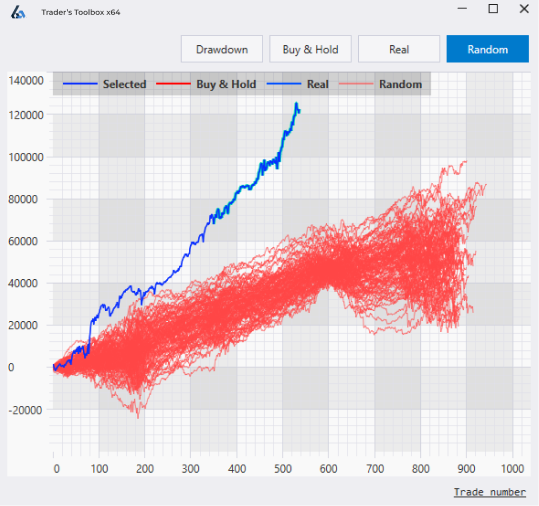Image resolution: width=539 pixels, height=506 pixels.
Task: Toggle the Real curve button
Action: [399, 49]
